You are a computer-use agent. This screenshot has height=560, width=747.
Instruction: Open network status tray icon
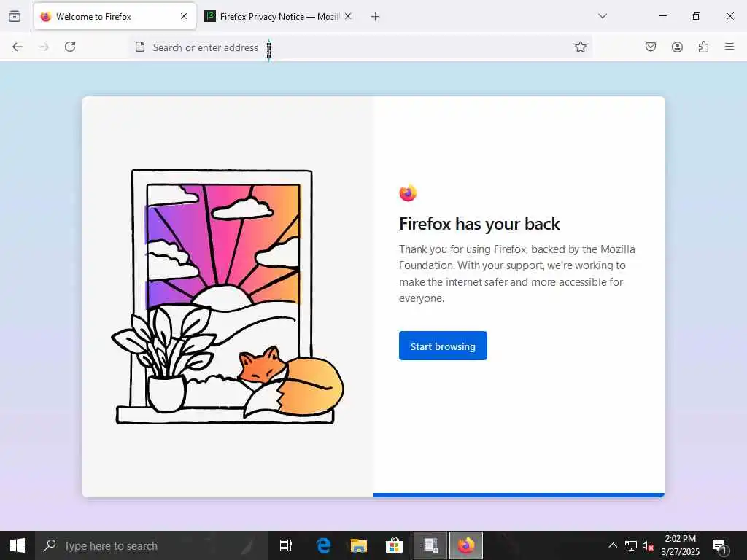point(631,545)
